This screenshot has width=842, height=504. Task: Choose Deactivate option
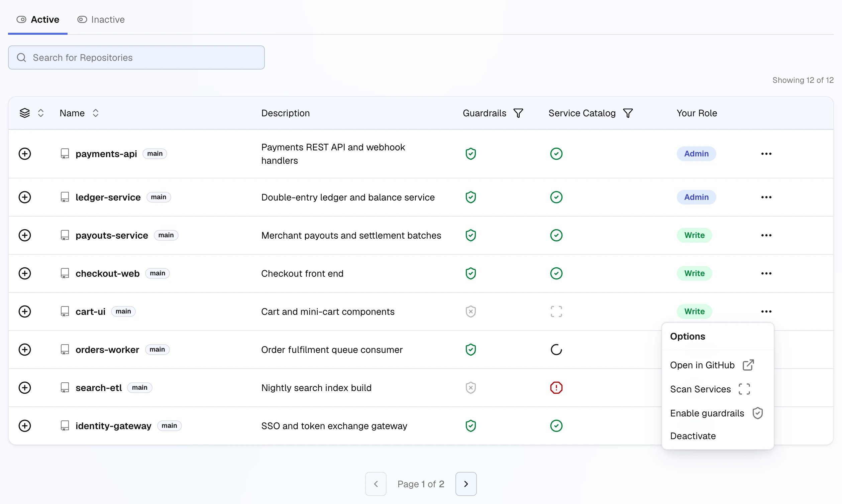tap(717, 436)
